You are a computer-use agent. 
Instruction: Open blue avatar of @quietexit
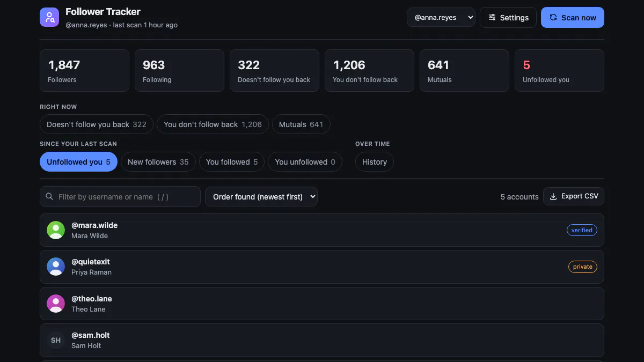[x=56, y=267]
